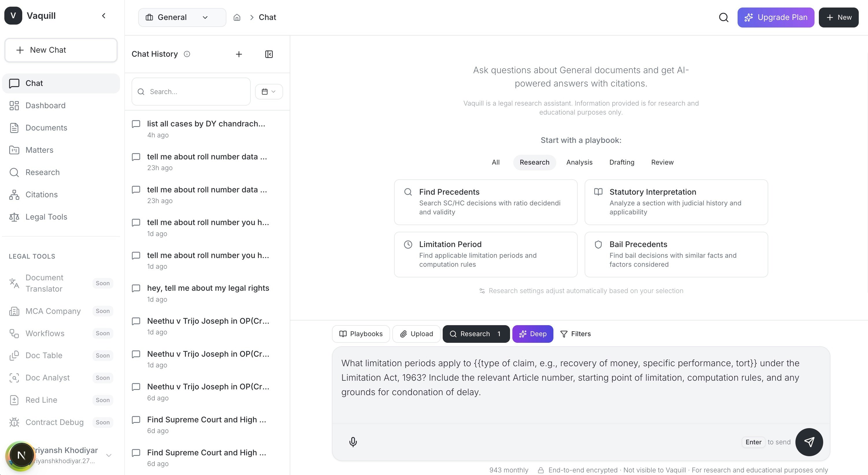The height and width of the screenshot is (475, 868).
Task: Add new chat with plus icon in Chat History
Action: tap(239, 54)
